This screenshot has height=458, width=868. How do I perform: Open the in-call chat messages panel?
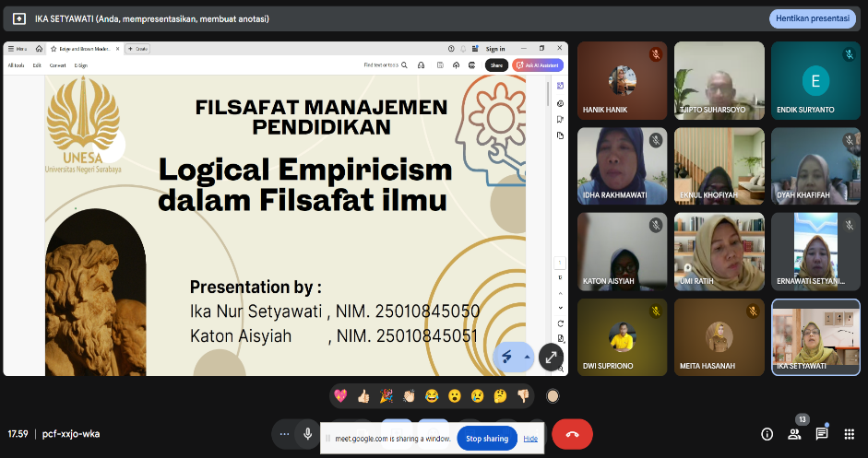pyautogui.click(x=822, y=434)
